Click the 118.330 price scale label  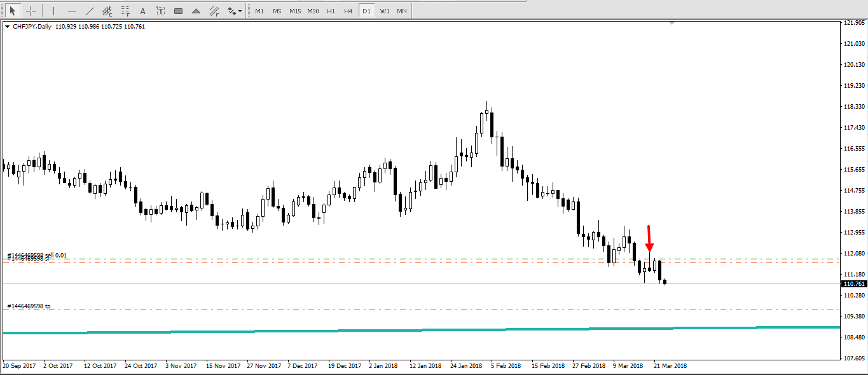pos(853,107)
